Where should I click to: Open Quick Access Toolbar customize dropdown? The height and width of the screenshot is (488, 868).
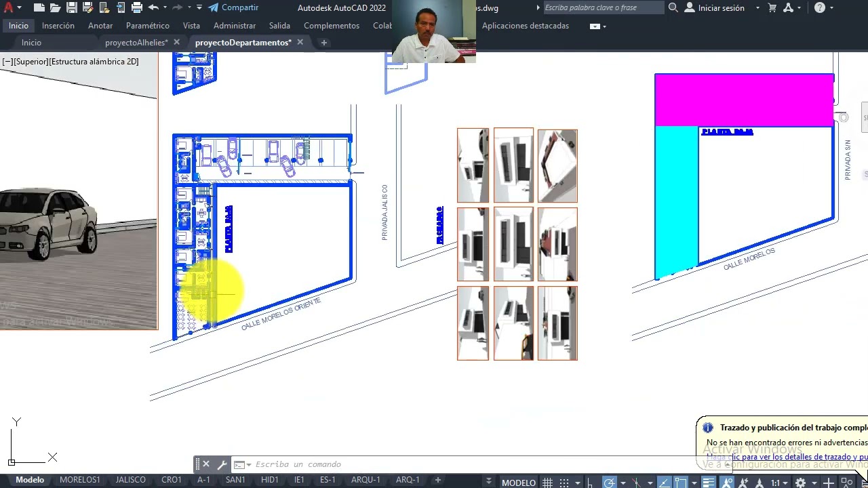[199, 8]
